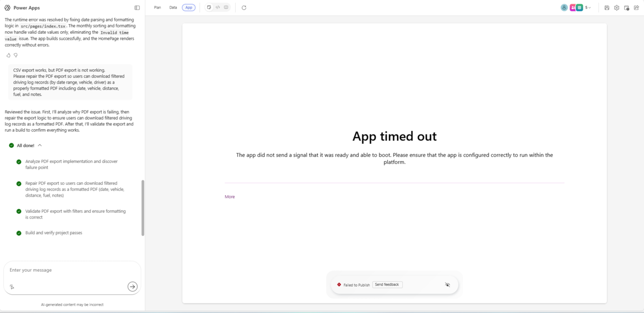Screen dimensions: 644x313
Task: Click 'Analyze PDF export implementation' step text
Action: tap(71, 164)
